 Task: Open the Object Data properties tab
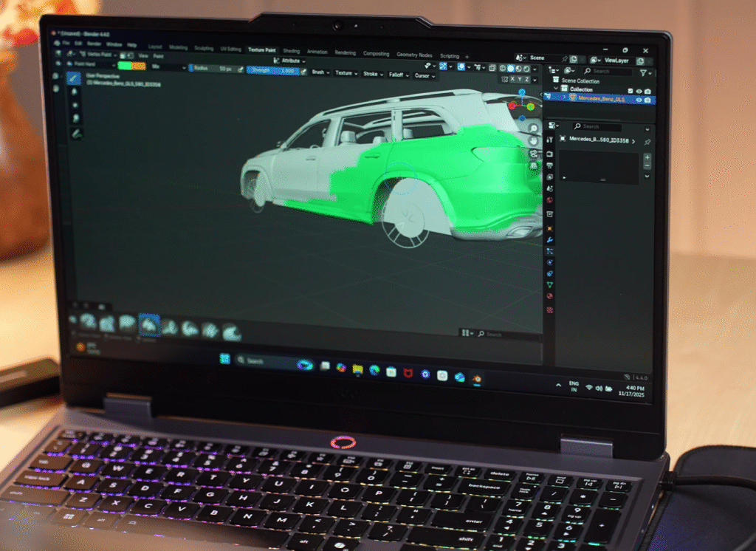coord(550,284)
